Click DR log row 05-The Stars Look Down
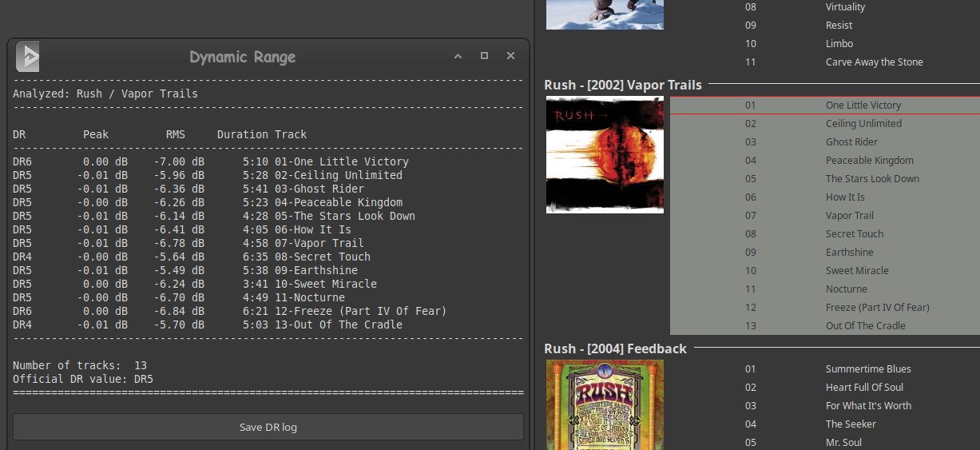The width and height of the screenshot is (980, 450). [x=214, y=216]
